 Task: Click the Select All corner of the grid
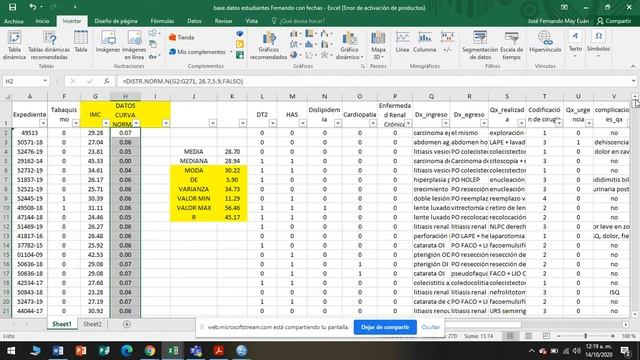(7, 96)
